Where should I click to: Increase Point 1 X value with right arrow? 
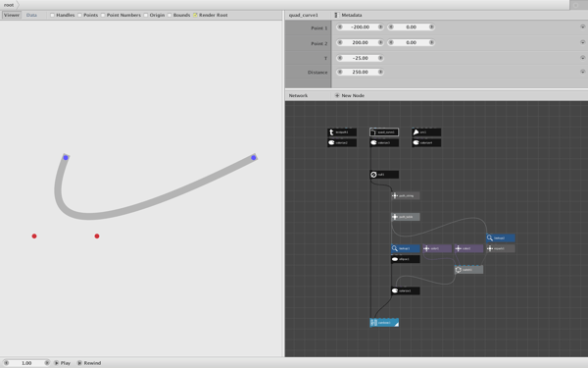pyautogui.click(x=380, y=27)
